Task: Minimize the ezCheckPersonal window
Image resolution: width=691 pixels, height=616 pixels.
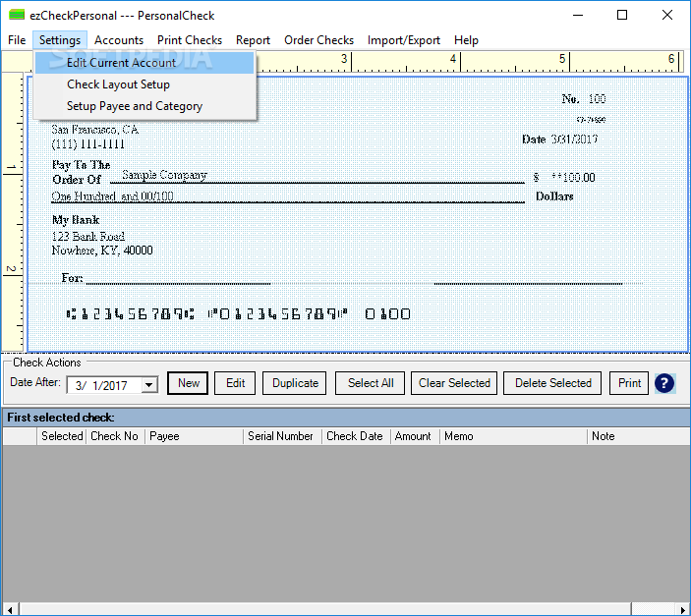Action: (x=578, y=15)
